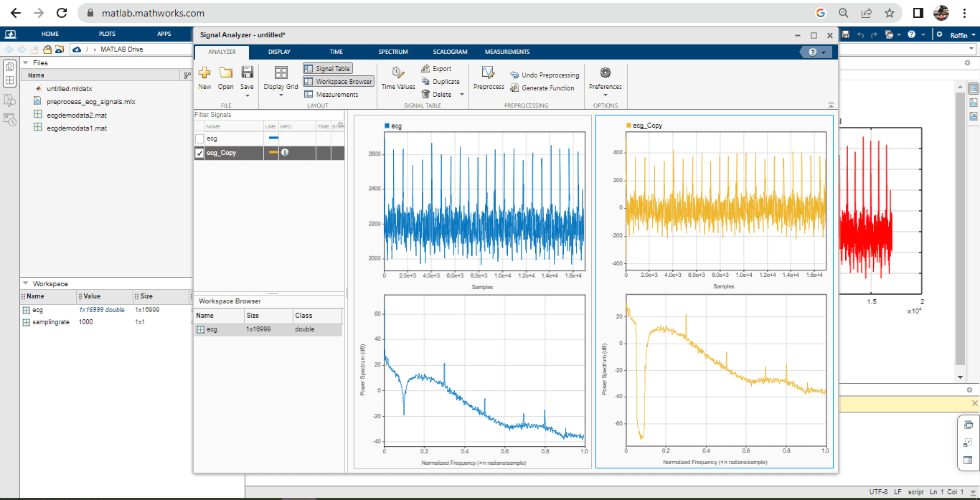Check the ecg signal checkbox
Image resolution: width=980 pixels, height=500 pixels.
199,138
